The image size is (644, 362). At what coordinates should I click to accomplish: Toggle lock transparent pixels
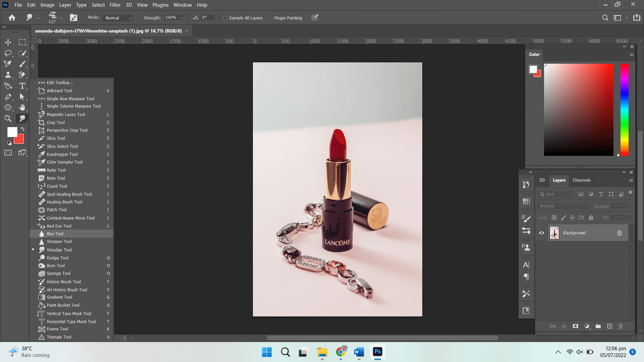coord(554,218)
